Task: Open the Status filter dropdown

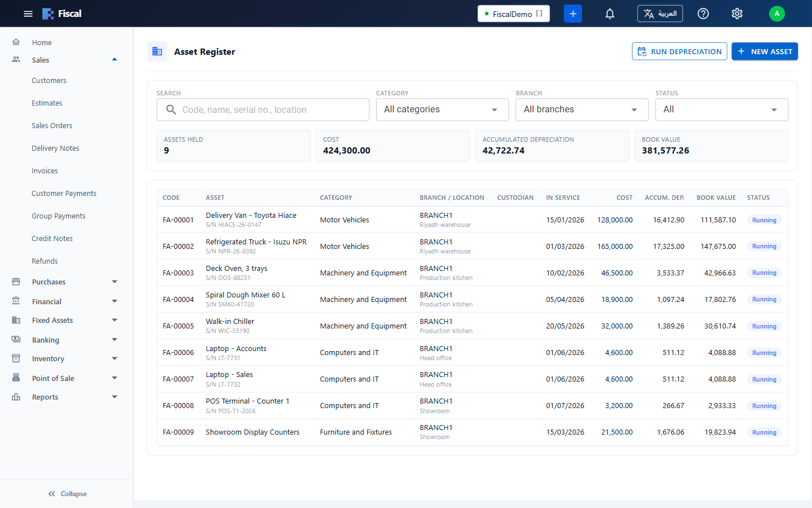Action: [x=722, y=110]
